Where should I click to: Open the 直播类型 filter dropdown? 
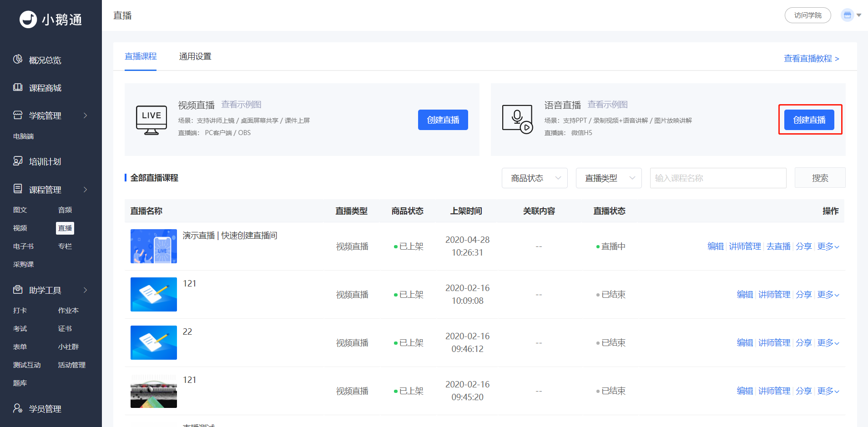click(609, 178)
